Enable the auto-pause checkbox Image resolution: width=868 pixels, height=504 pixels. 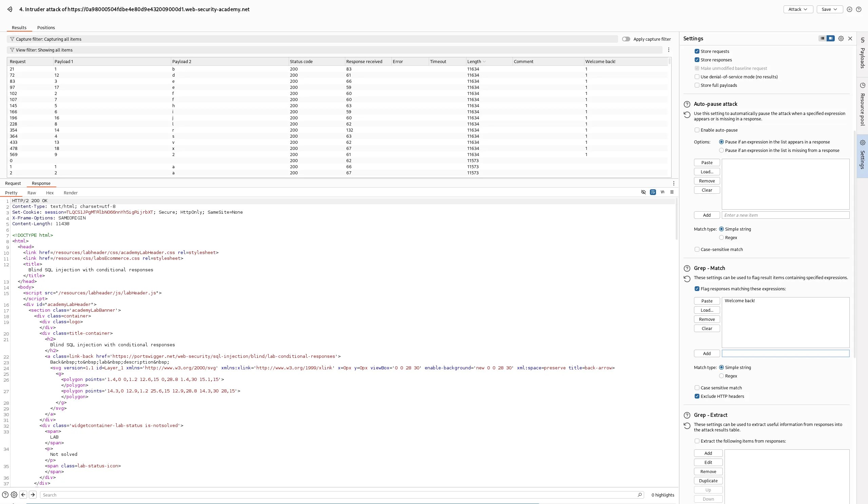697,130
